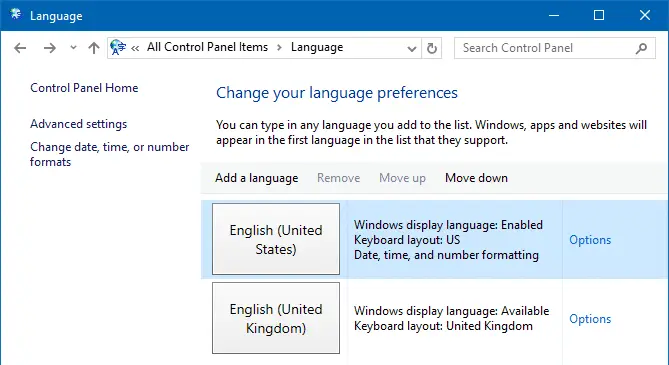Open the address bar history dropdown

pyautogui.click(x=412, y=49)
